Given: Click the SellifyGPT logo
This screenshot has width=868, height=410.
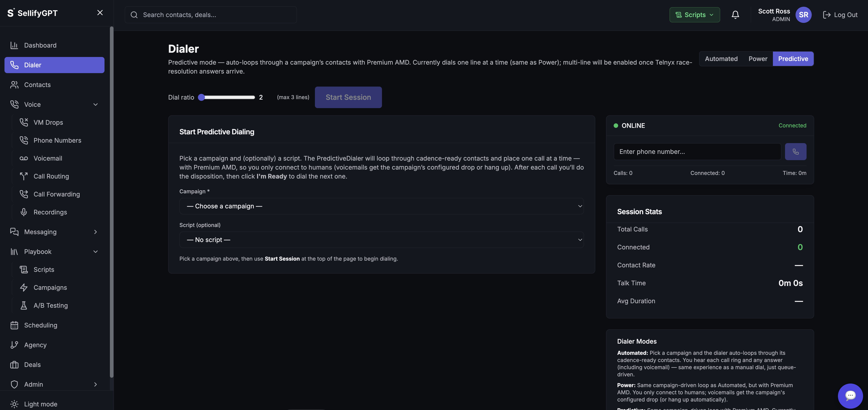Looking at the screenshot, I should pyautogui.click(x=33, y=13).
